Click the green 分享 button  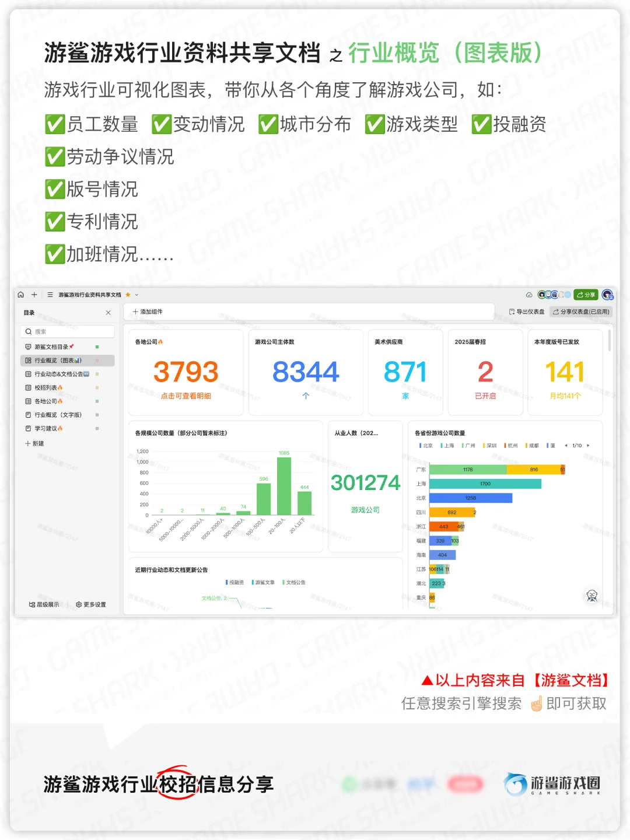[x=585, y=295]
